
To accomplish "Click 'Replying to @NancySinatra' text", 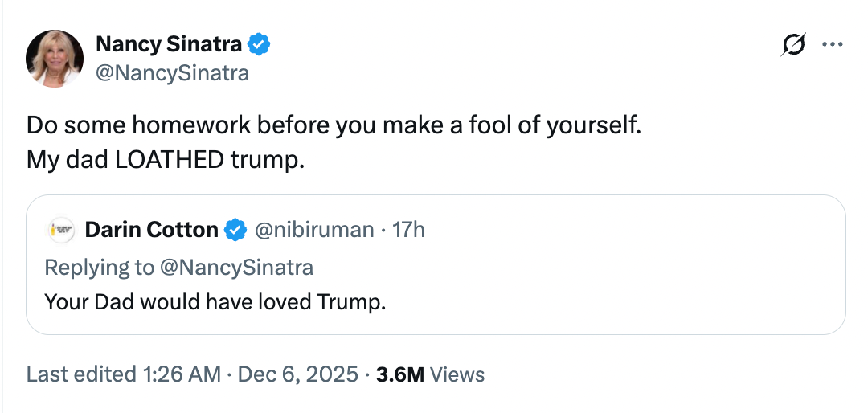I will pos(178,266).
